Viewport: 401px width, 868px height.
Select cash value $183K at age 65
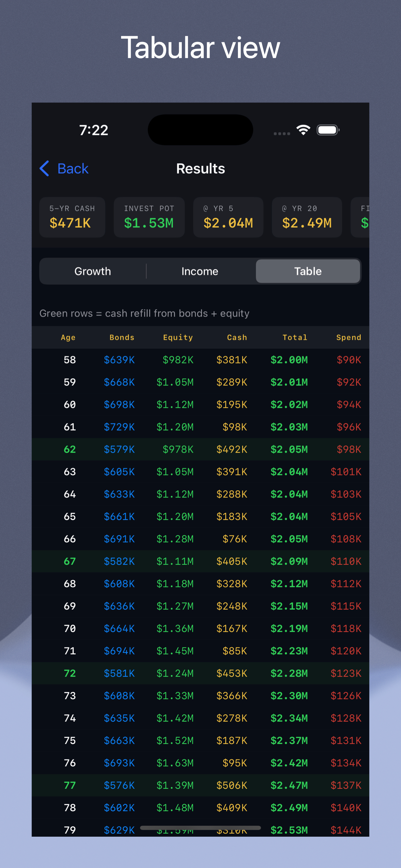click(232, 517)
